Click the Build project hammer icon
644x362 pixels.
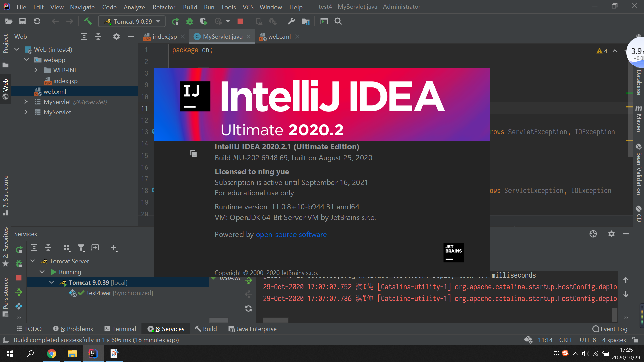pos(88,21)
